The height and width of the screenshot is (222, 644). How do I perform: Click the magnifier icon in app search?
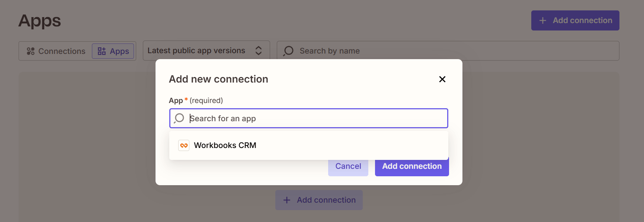179,118
